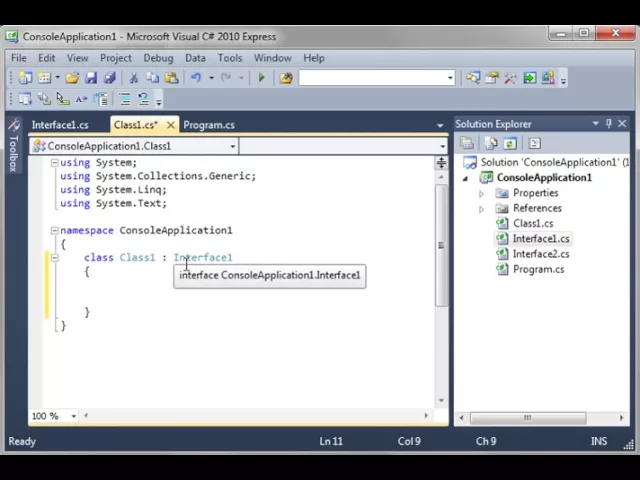Open the Tools menu
Screen dimensions: 640x480
coord(230,58)
